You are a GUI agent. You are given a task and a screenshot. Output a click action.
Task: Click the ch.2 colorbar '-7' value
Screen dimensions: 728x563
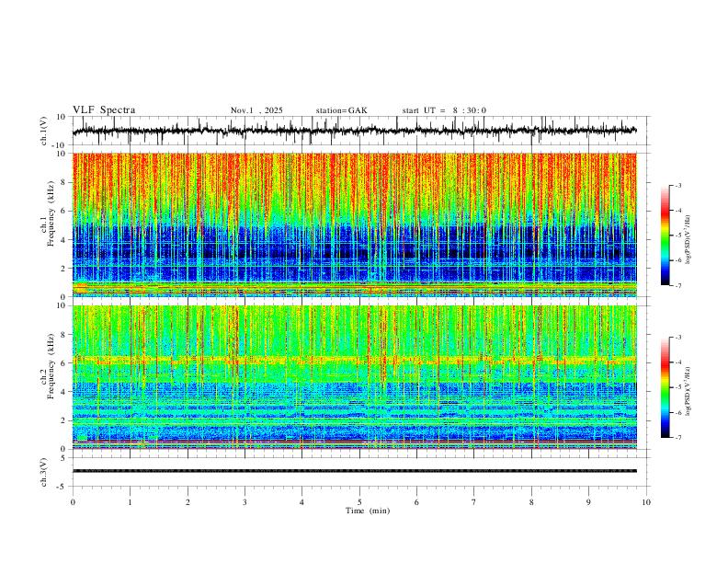pyautogui.click(x=677, y=437)
